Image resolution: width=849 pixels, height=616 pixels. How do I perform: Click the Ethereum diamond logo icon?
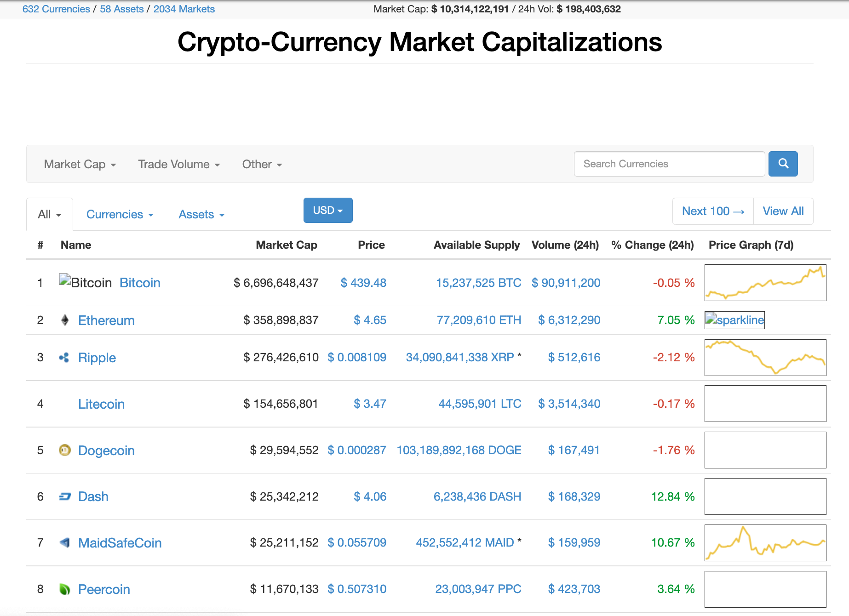pyautogui.click(x=65, y=320)
